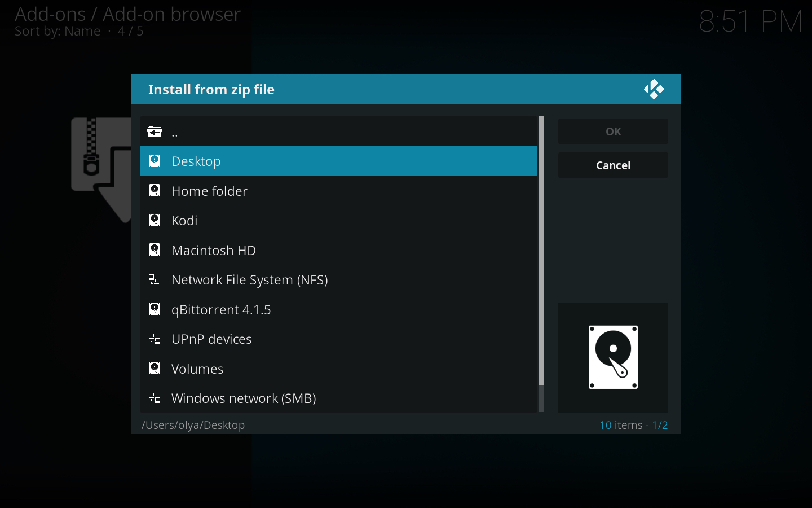Click the Windows network SMB icon
The height and width of the screenshot is (508, 812).
(155, 398)
